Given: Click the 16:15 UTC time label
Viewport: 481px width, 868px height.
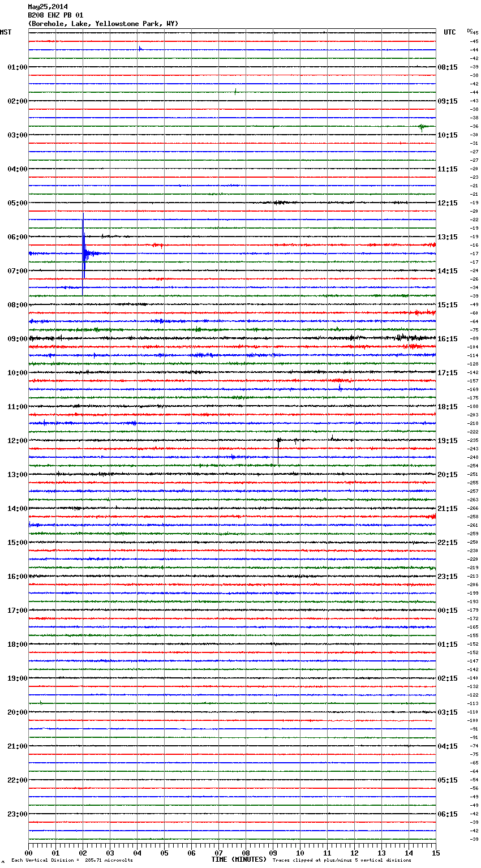Looking at the screenshot, I should pos(448,339).
